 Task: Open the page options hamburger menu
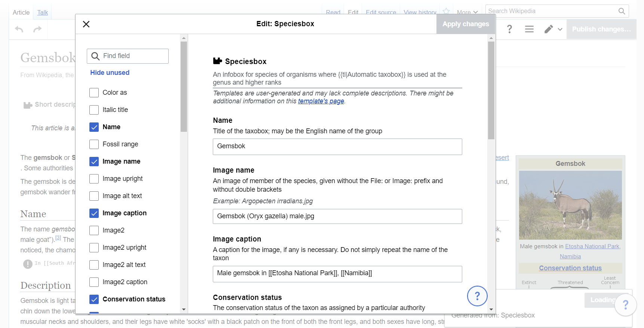point(529,29)
